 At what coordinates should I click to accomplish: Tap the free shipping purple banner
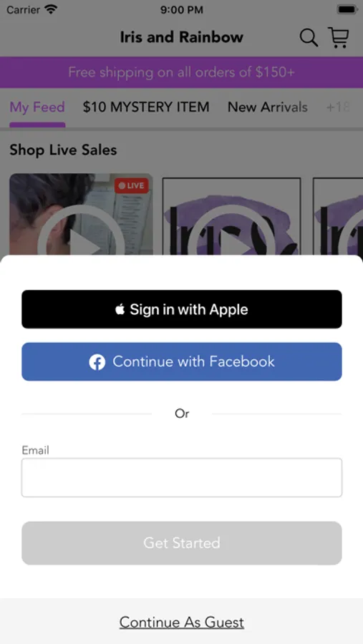click(x=181, y=72)
